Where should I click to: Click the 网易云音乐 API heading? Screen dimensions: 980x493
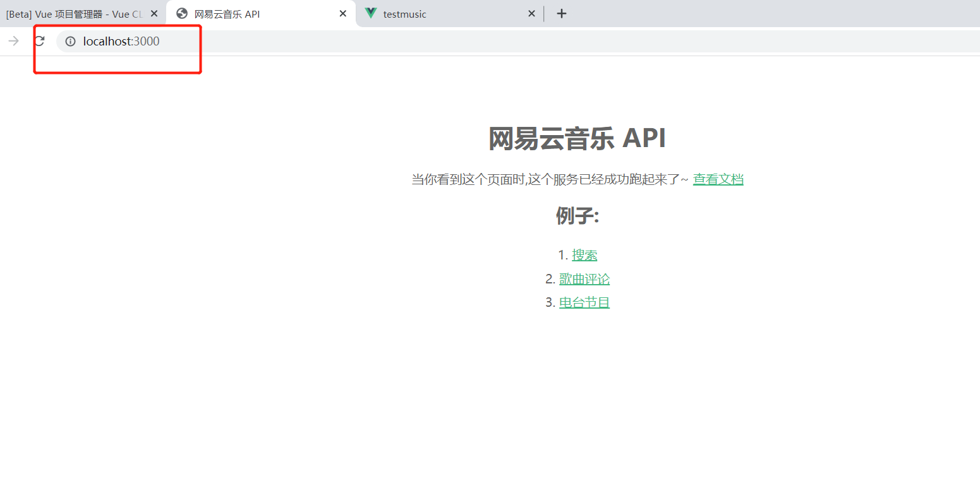click(578, 138)
